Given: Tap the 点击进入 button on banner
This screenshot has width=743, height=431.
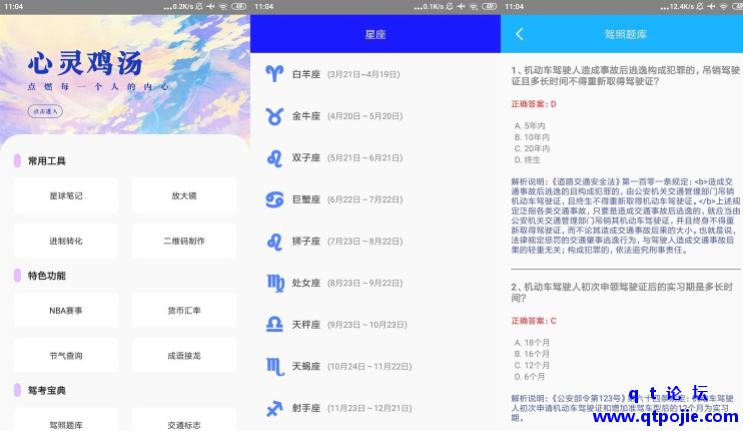Looking at the screenshot, I should [41, 112].
